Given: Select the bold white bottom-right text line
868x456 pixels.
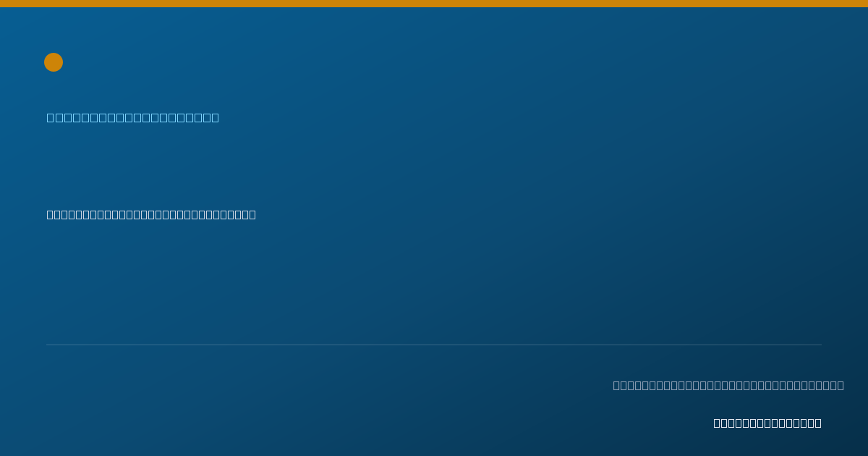Looking at the screenshot, I should [x=767, y=423].
